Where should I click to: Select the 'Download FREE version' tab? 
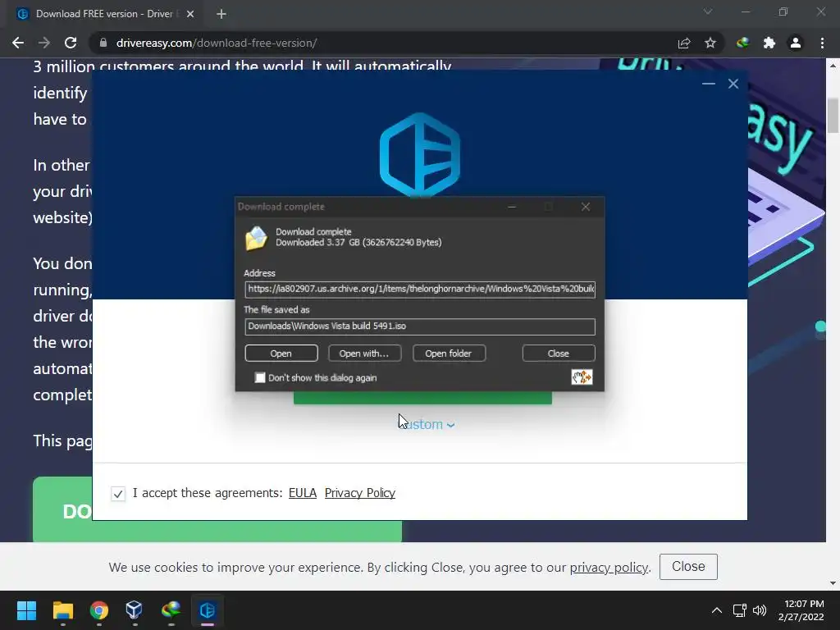[104, 14]
